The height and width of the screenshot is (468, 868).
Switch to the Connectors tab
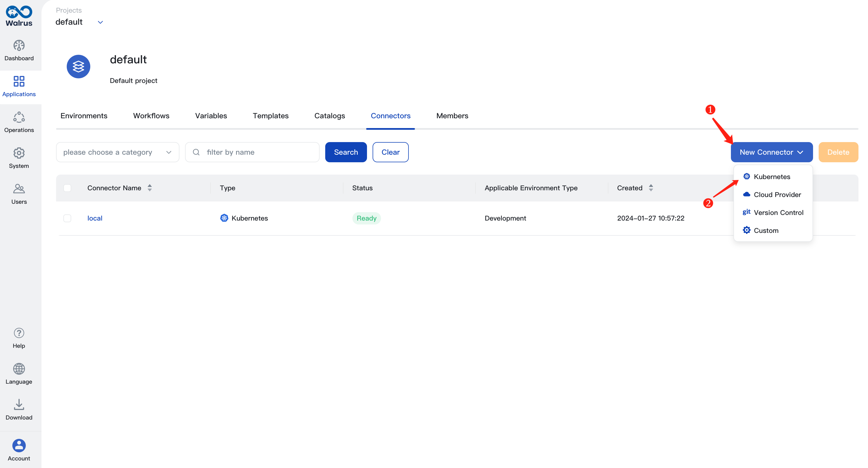[x=391, y=116]
